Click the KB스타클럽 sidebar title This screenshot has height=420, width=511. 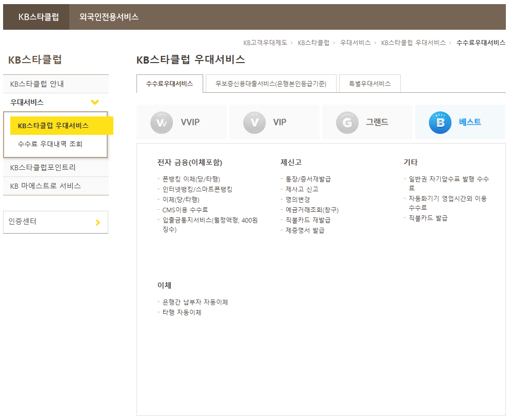pyautogui.click(x=35, y=59)
